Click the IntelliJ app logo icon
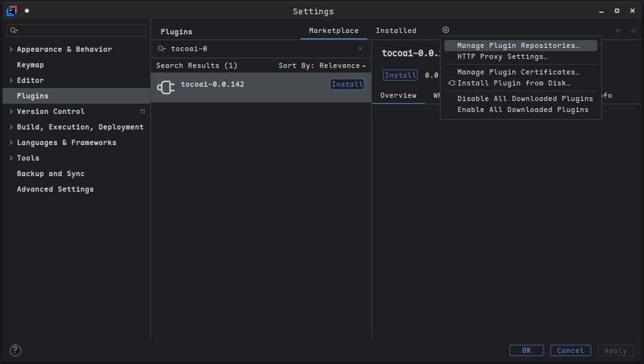 (12, 11)
